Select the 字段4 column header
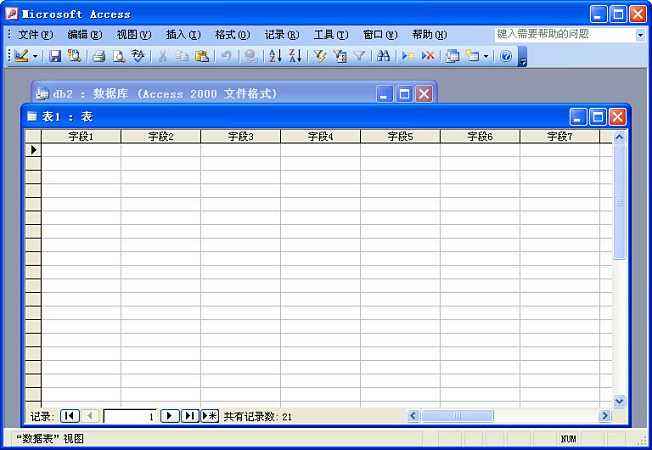 coord(320,136)
